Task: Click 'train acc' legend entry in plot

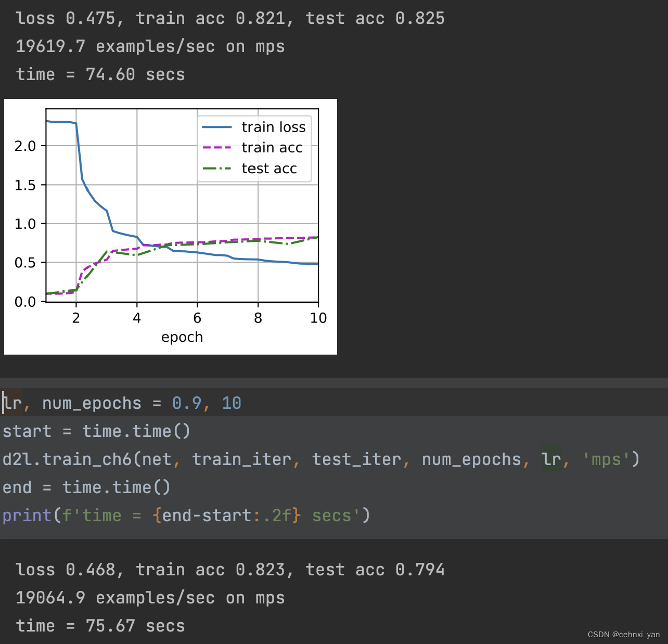Action: click(252, 148)
